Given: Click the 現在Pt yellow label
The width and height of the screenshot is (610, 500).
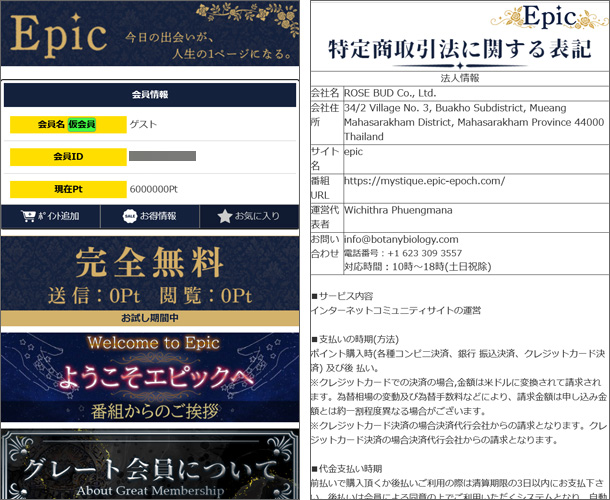Looking at the screenshot, I should pos(68,189).
